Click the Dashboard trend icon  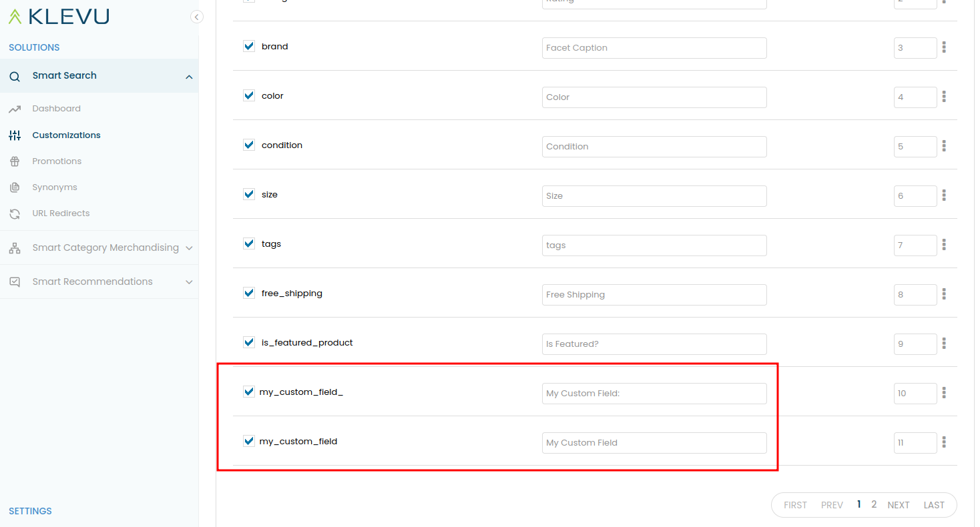15,109
